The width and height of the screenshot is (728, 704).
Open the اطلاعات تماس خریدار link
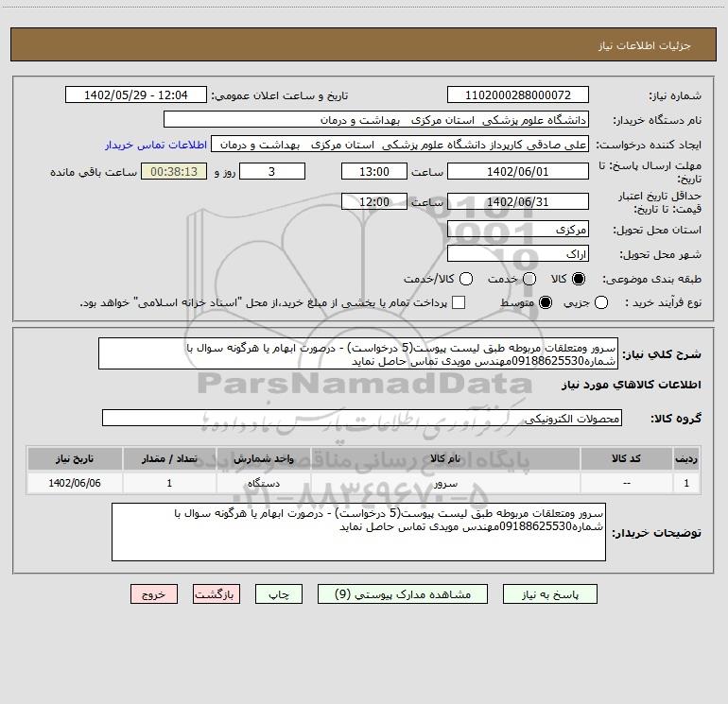pyautogui.click(x=156, y=145)
